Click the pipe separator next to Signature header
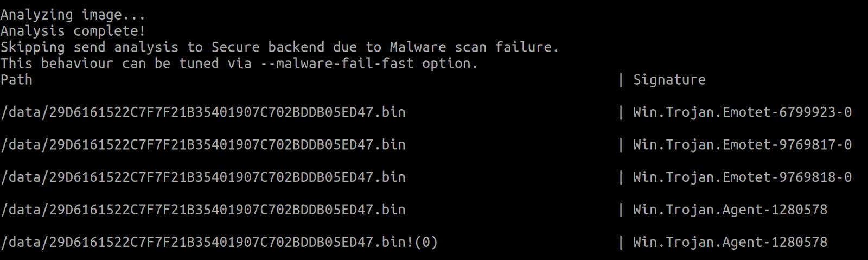This screenshot has width=868, height=260. pyautogui.click(x=621, y=80)
